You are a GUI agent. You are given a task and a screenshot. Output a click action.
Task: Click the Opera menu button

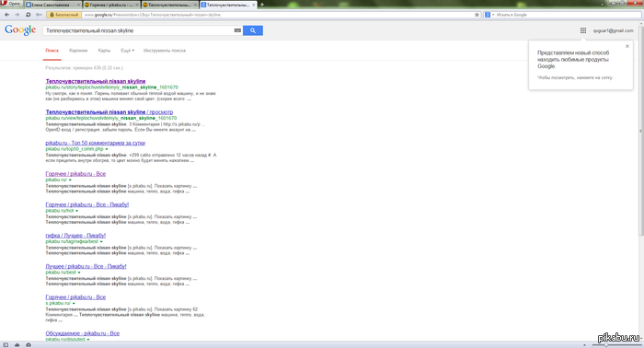(11, 4)
